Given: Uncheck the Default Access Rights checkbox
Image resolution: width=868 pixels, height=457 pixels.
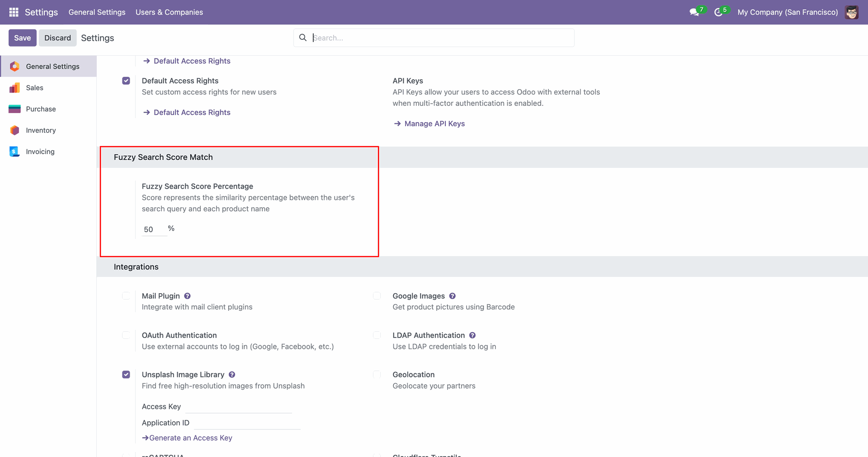Looking at the screenshot, I should [x=126, y=81].
